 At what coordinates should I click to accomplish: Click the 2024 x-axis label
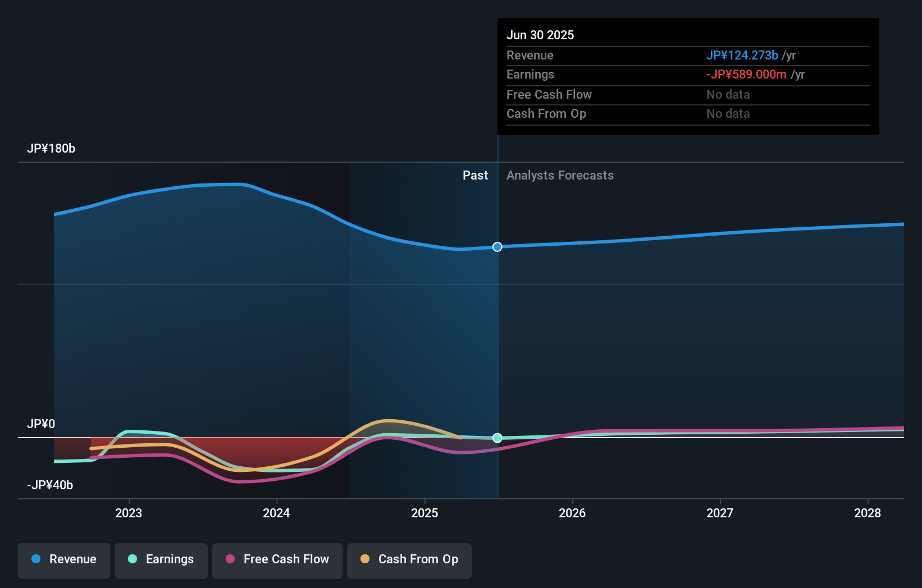coord(276,513)
